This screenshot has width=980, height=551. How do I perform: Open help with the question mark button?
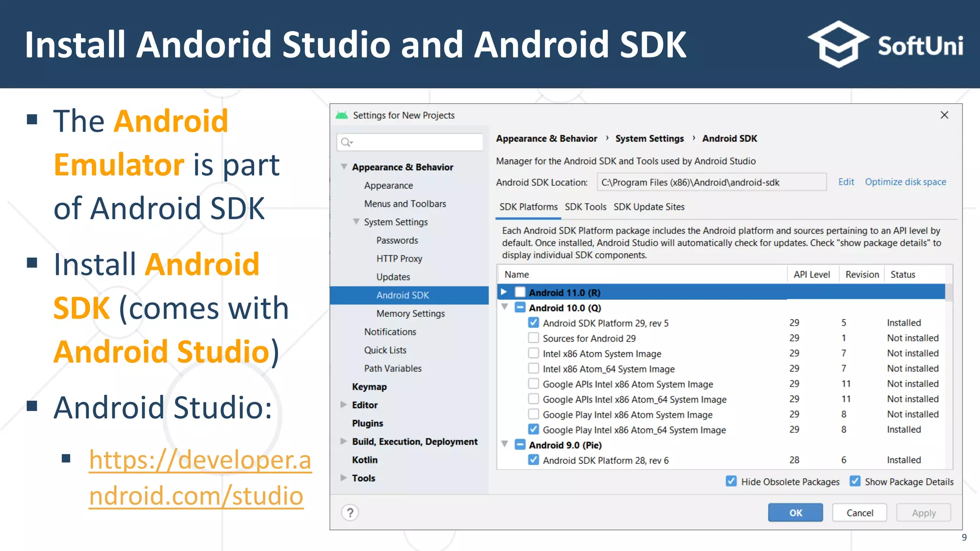coord(350,513)
